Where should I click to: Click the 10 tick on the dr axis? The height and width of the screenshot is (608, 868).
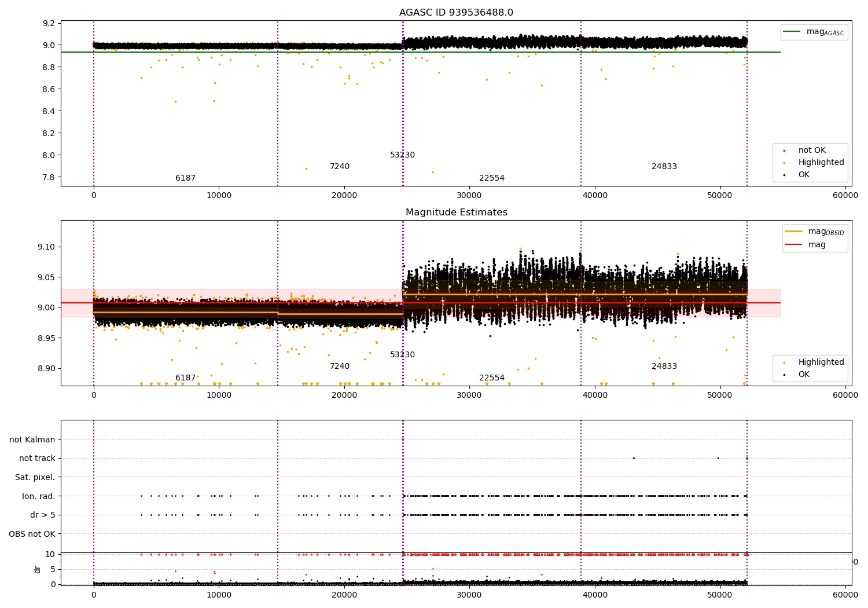coord(50,554)
